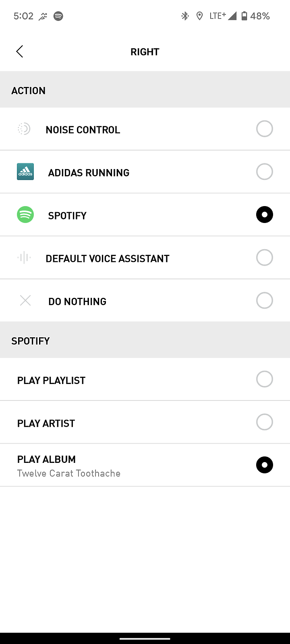Select the Noise Control radio button
This screenshot has height=644, width=290.
pyautogui.click(x=265, y=129)
